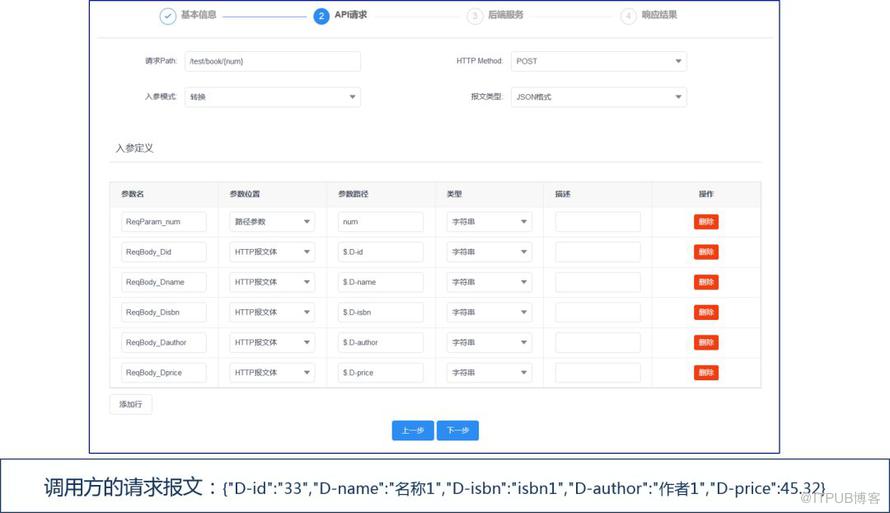Edit the ReqBody_Dprice parameter name field
The image size is (890, 513).
click(163, 372)
